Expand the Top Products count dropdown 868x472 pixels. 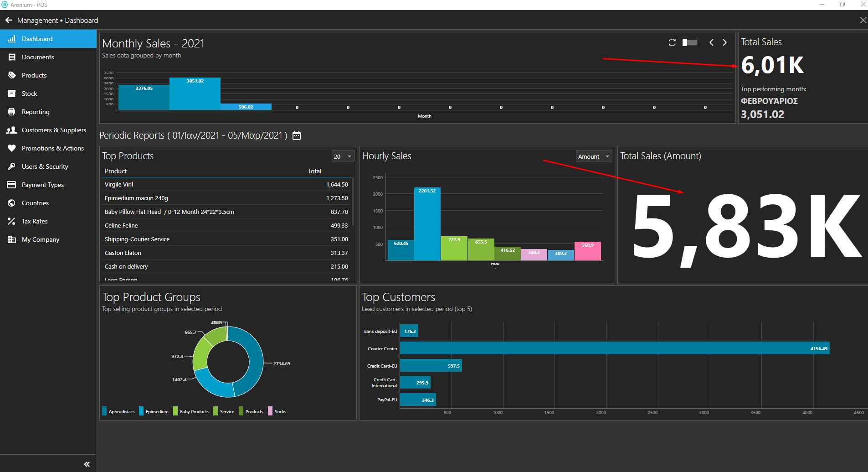[343, 156]
